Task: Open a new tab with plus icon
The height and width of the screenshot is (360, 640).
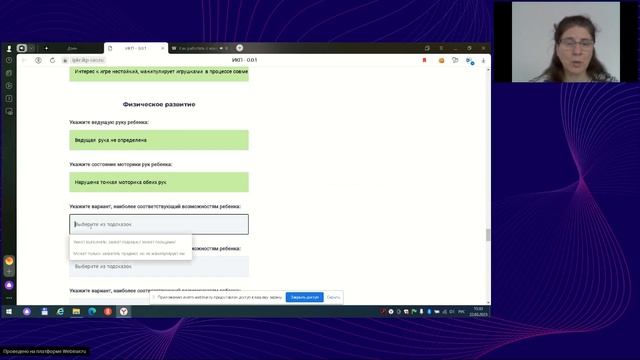Action: [46, 48]
